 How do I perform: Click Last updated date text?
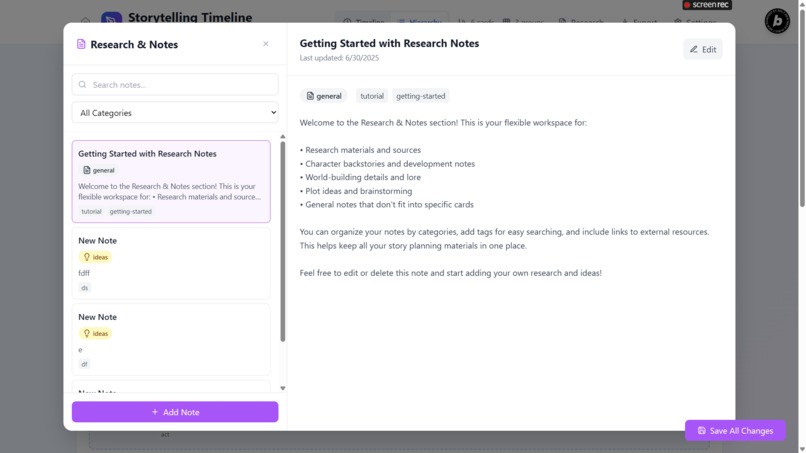(x=339, y=58)
